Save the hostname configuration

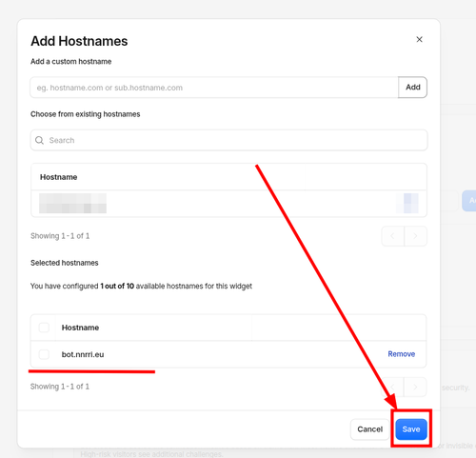click(411, 429)
